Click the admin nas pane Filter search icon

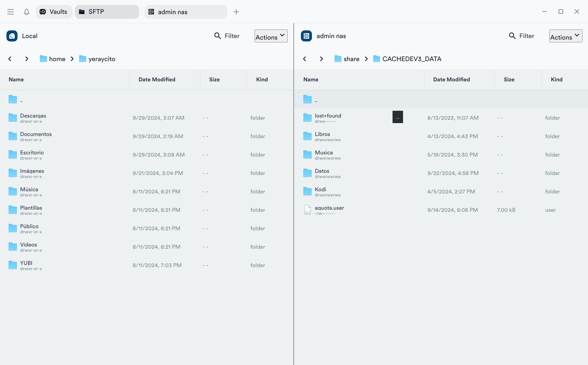point(512,36)
